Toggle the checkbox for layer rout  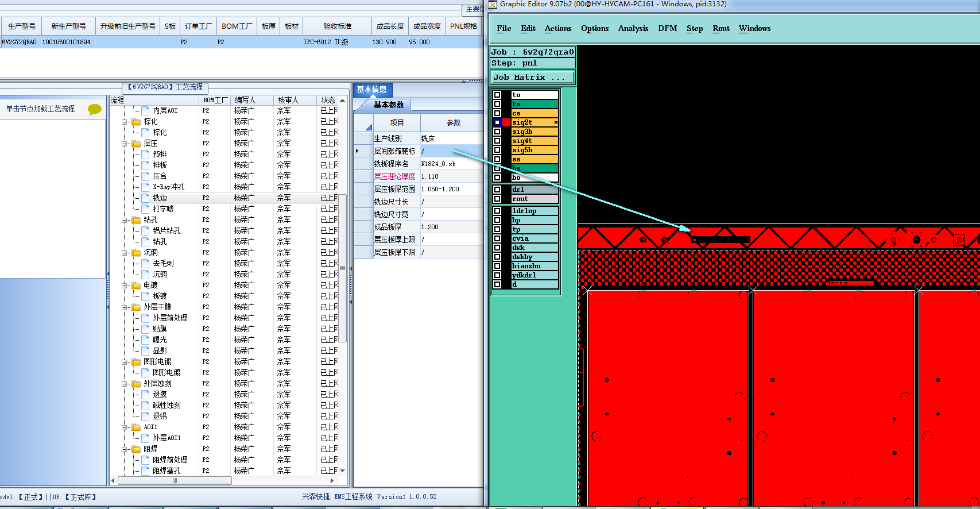497,199
